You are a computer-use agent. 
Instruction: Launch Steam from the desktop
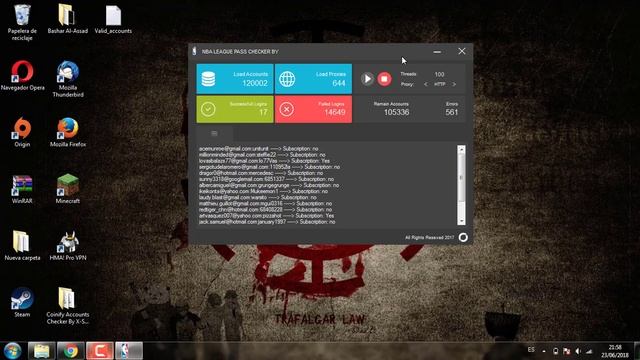coord(22,302)
